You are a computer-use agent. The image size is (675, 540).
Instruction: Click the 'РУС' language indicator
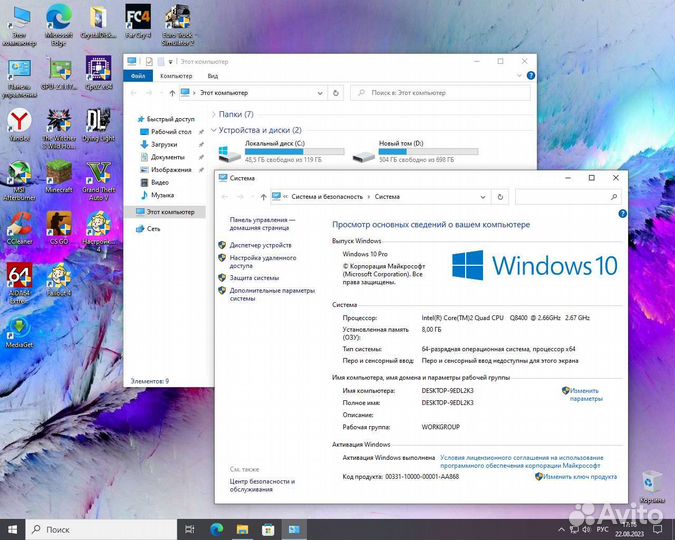click(602, 529)
